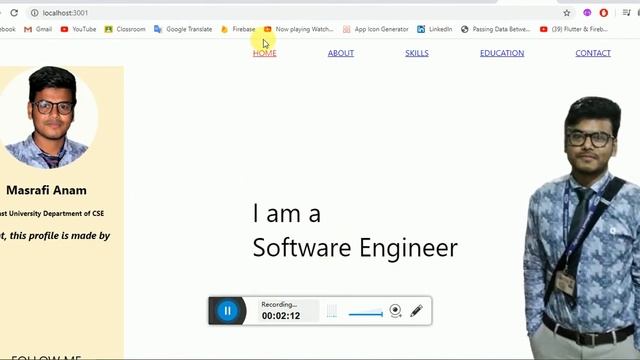This screenshot has width=640, height=360.
Task: Open the Google Translate bookmark
Action: [x=183, y=29]
